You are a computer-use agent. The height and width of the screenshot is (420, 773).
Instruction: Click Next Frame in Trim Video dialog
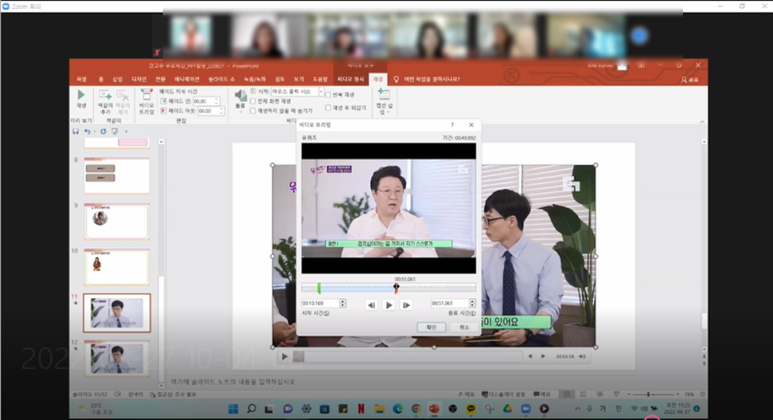pyautogui.click(x=406, y=305)
